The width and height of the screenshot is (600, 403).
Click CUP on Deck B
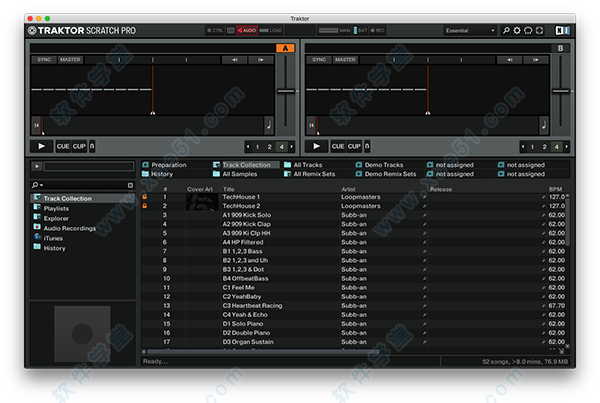pyautogui.click(x=354, y=146)
